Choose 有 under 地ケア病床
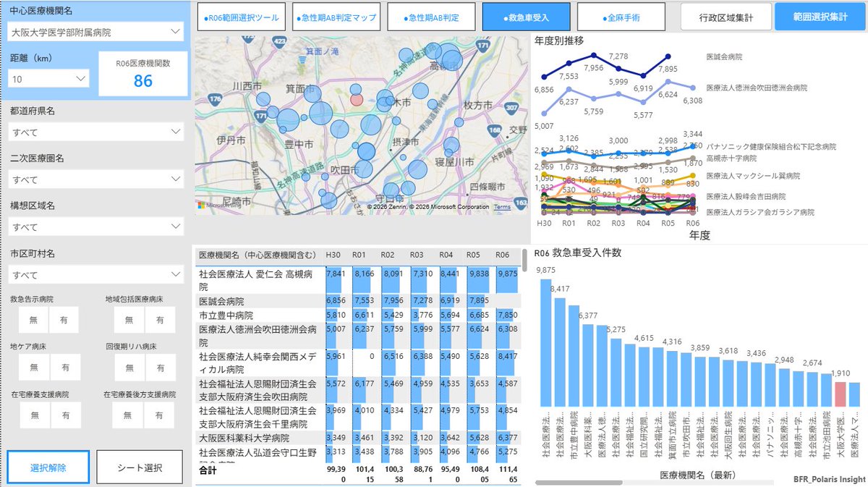Screen dimensions: 868x487 [66, 368]
